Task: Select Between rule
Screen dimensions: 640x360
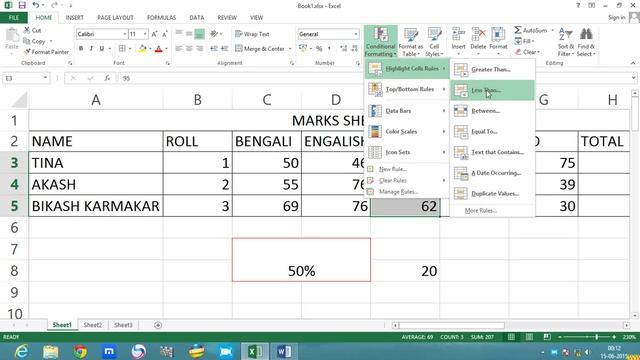Action: [492, 111]
